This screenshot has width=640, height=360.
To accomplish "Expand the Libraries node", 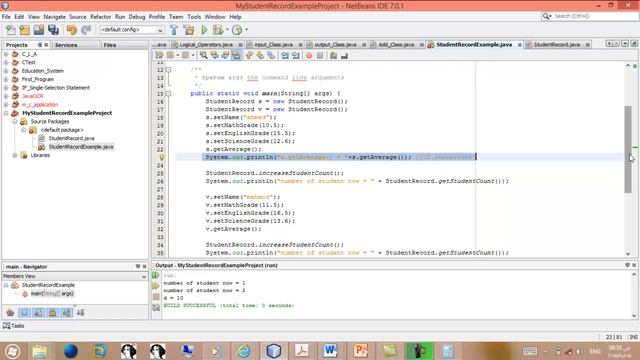I will coord(15,155).
